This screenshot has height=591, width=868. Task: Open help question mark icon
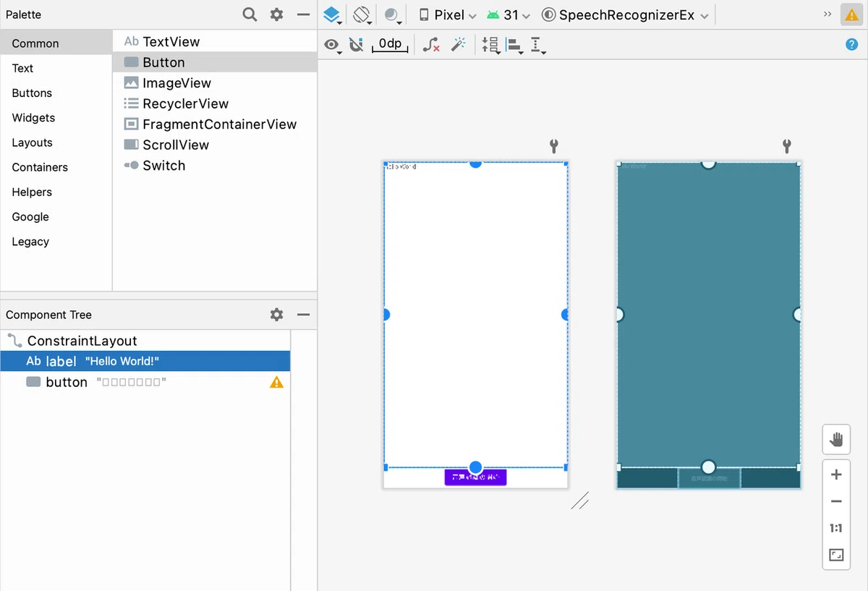[x=851, y=45]
